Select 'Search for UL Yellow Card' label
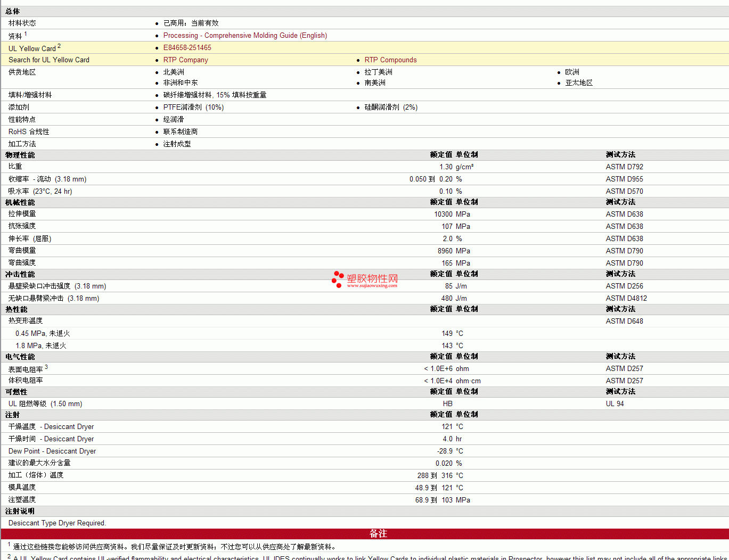Image resolution: width=729 pixels, height=560 pixels. pos(49,60)
